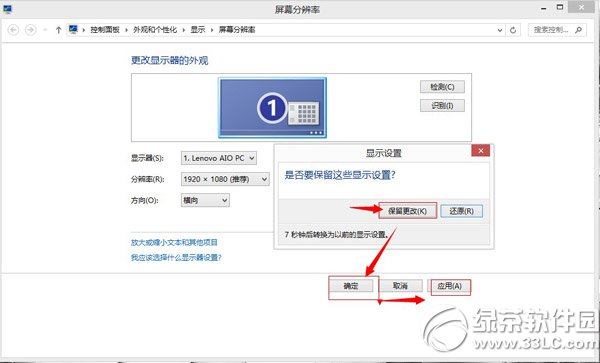Click the Forward navigation arrow
Image resolution: width=600 pixels, height=363 pixels.
[31, 30]
